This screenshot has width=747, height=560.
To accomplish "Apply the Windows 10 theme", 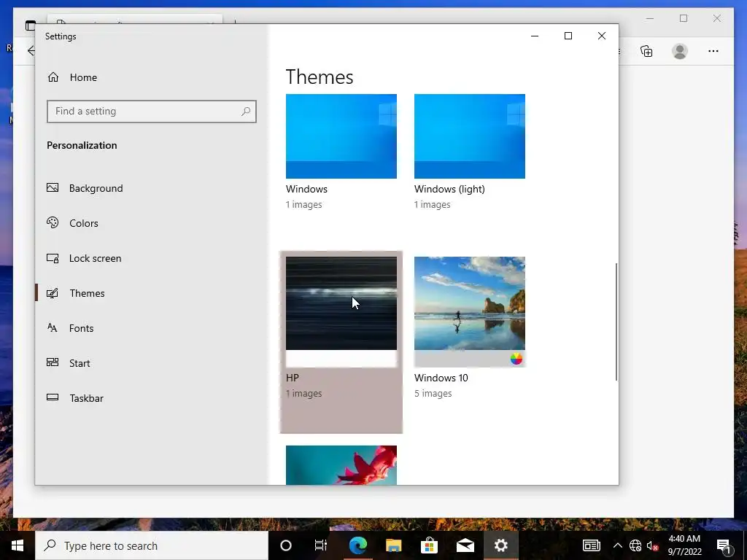I will click(470, 311).
